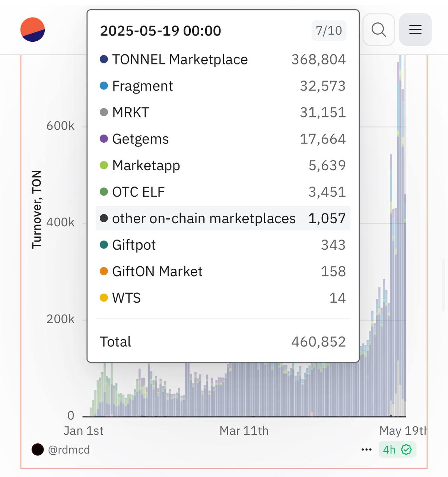Viewport: 448px width, 477px height.
Task: Click the Turnover, TON axis title
Action: (x=36, y=209)
